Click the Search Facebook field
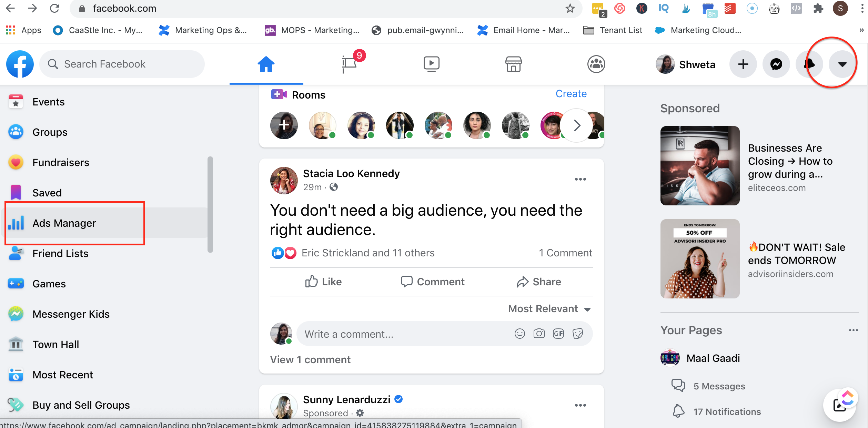868x428 pixels. (x=122, y=64)
